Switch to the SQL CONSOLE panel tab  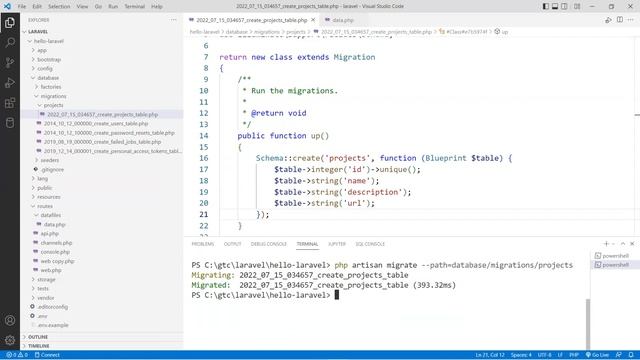pos(370,244)
